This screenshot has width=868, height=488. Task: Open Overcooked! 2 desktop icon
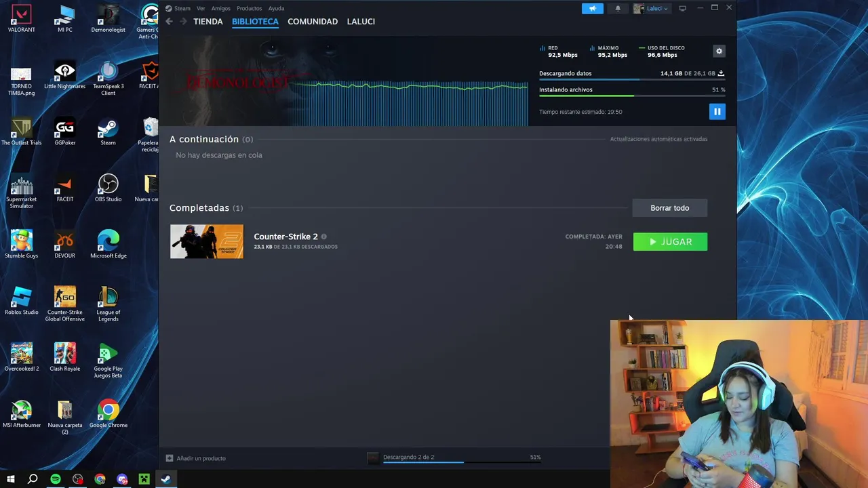(x=22, y=357)
